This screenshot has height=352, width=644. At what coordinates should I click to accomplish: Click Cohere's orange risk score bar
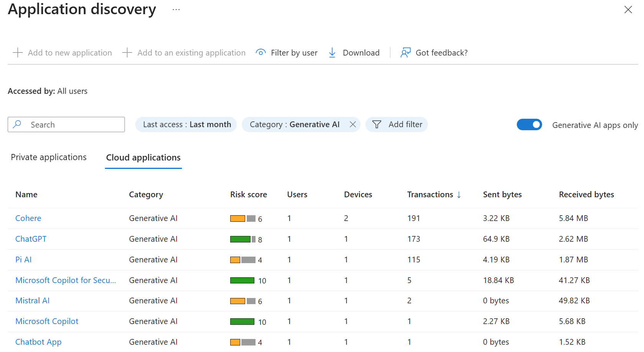point(238,219)
